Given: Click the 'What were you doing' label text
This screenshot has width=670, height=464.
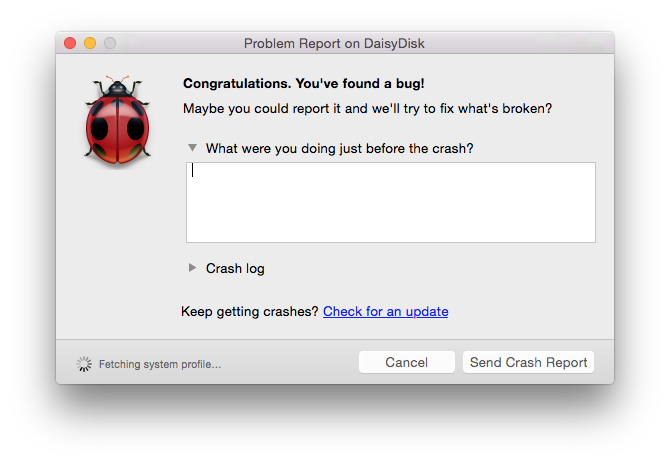Looking at the screenshot, I should 339,148.
